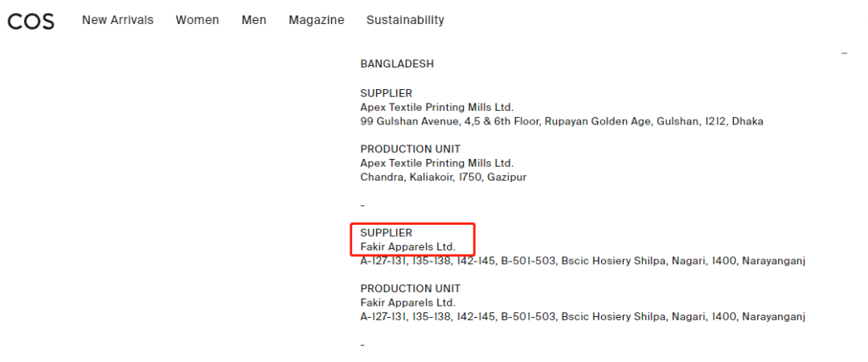
Task: Select Fakir Apparels name under PRODUCTION UNIT
Action: [x=407, y=303]
